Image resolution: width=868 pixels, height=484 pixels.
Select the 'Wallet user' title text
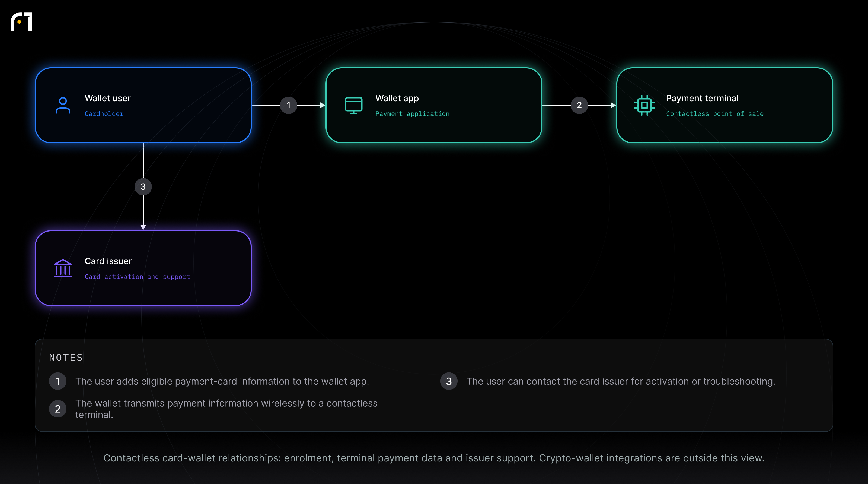tap(107, 98)
